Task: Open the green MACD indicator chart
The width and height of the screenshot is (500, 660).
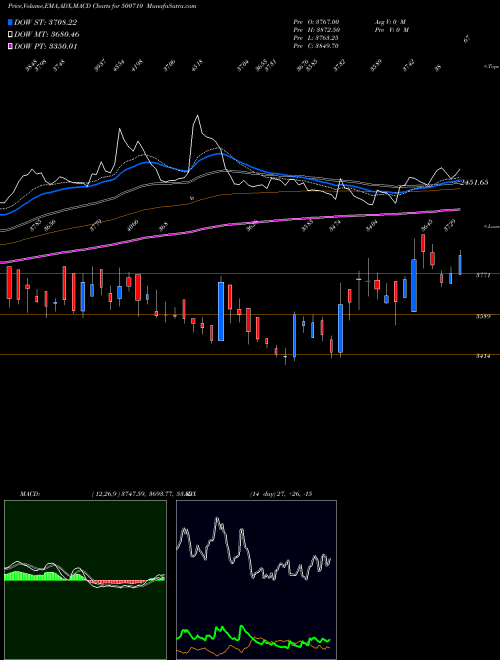Action: coord(85,580)
